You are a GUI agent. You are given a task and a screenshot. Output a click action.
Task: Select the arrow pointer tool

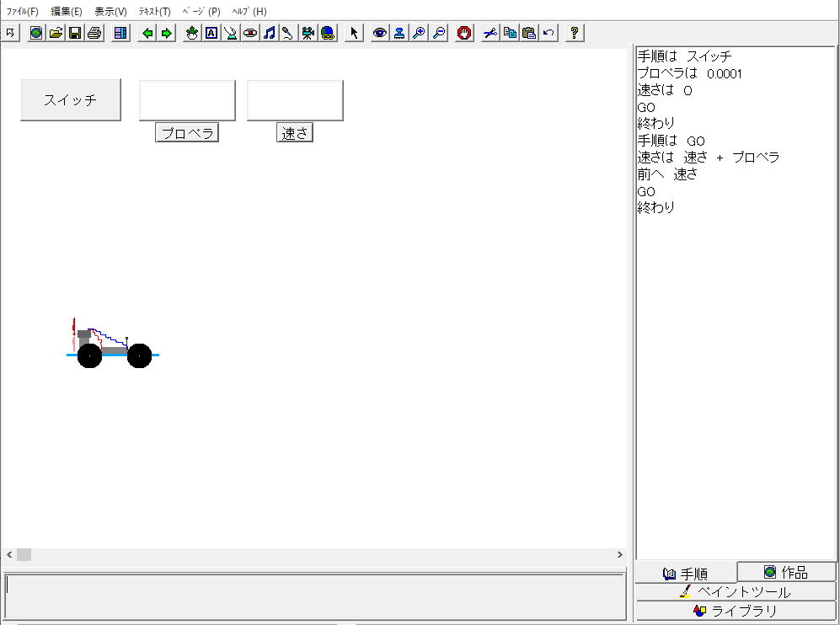[x=354, y=33]
